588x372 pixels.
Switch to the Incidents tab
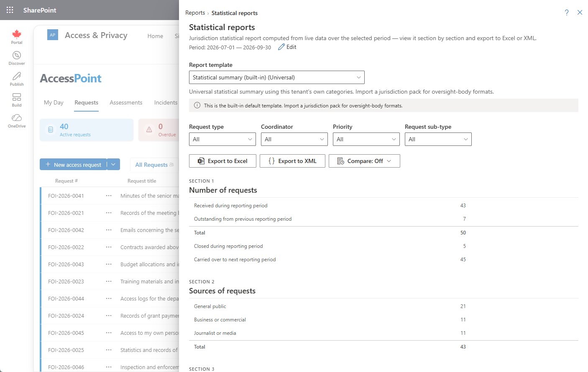tap(166, 102)
